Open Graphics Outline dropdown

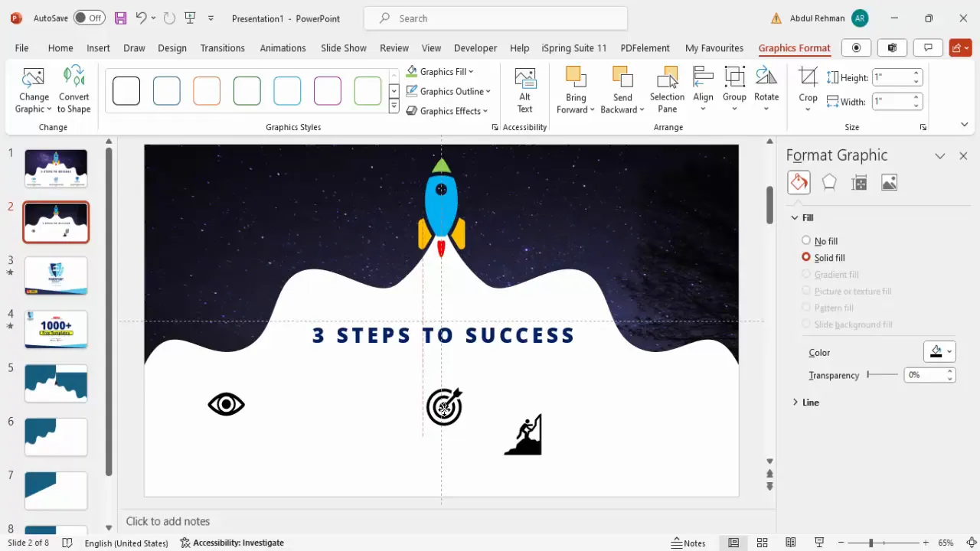coord(448,91)
